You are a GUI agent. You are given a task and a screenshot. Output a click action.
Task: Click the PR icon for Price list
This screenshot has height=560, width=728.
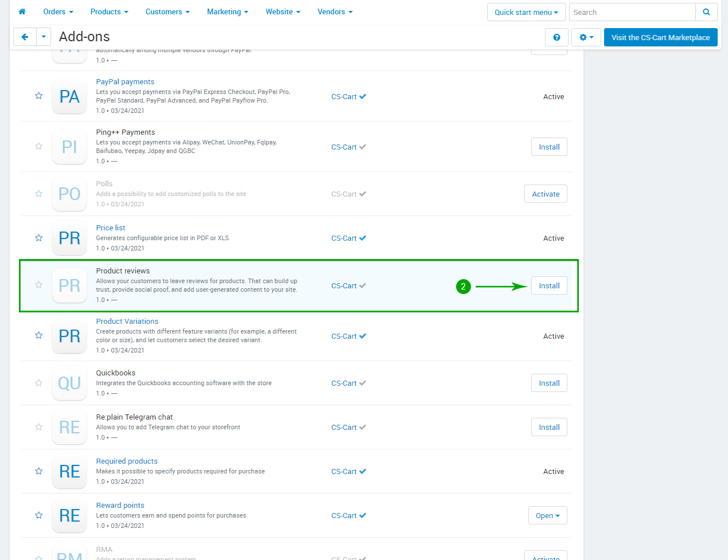(x=69, y=238)
